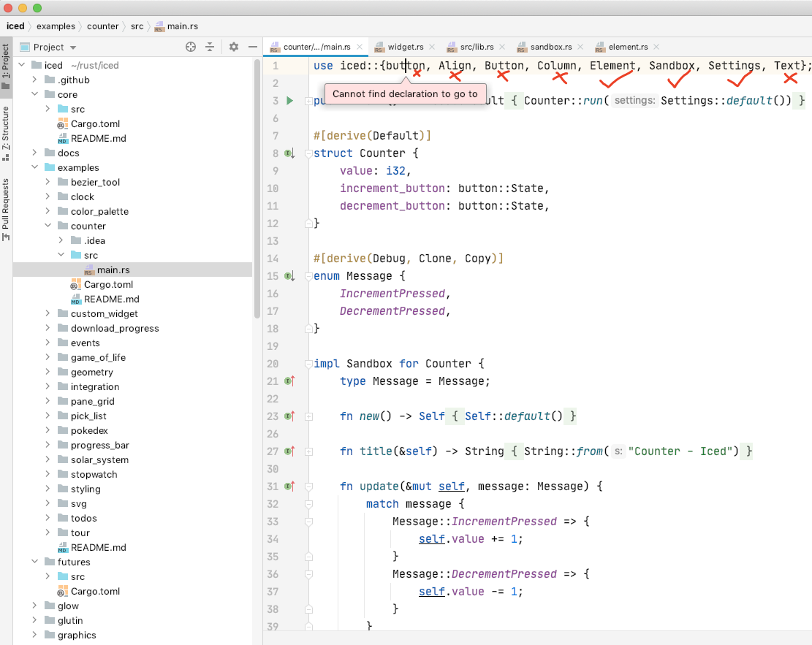This screenshot has width=812, height=645.
Task: Expand the bezier_tool folder
Action: pos(48,182)
